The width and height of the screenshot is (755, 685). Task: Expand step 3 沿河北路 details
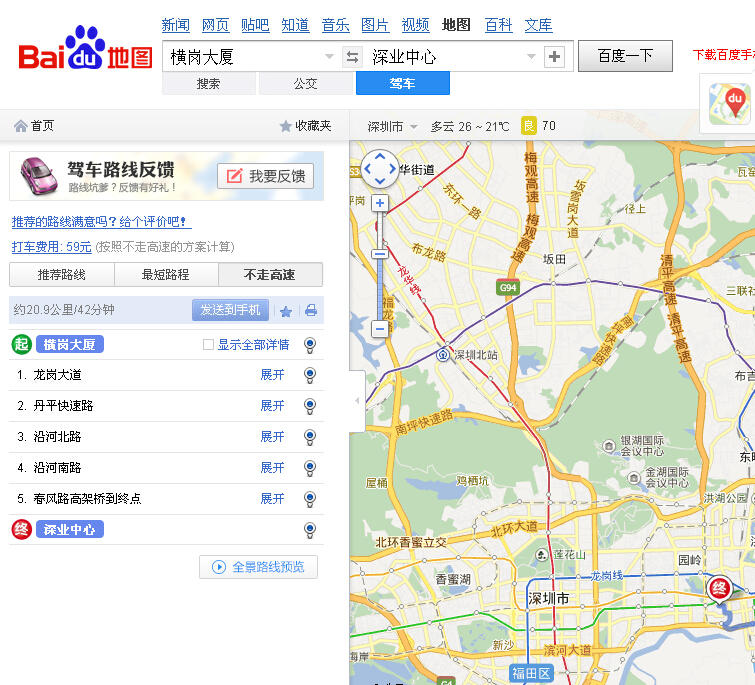tap(273, 437)
